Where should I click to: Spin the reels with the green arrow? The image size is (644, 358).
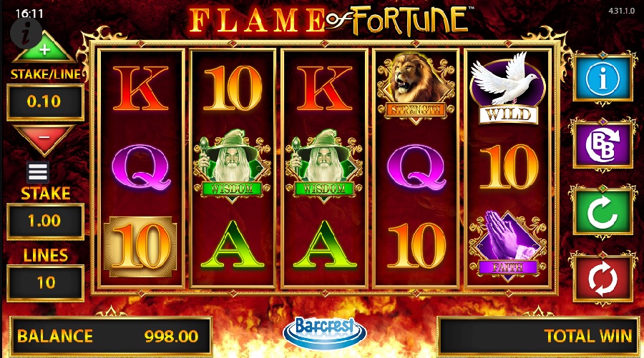pos(602,212)
